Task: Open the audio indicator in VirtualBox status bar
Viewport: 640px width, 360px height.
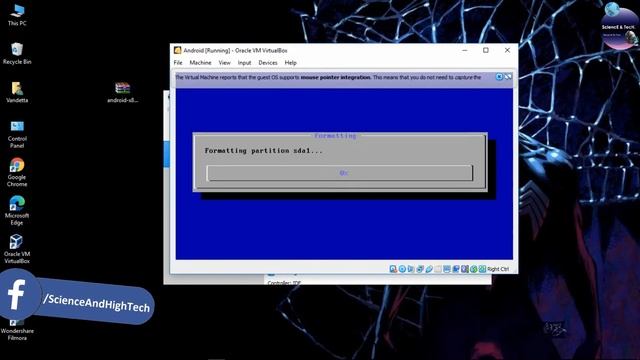Action: coord(411,269)
